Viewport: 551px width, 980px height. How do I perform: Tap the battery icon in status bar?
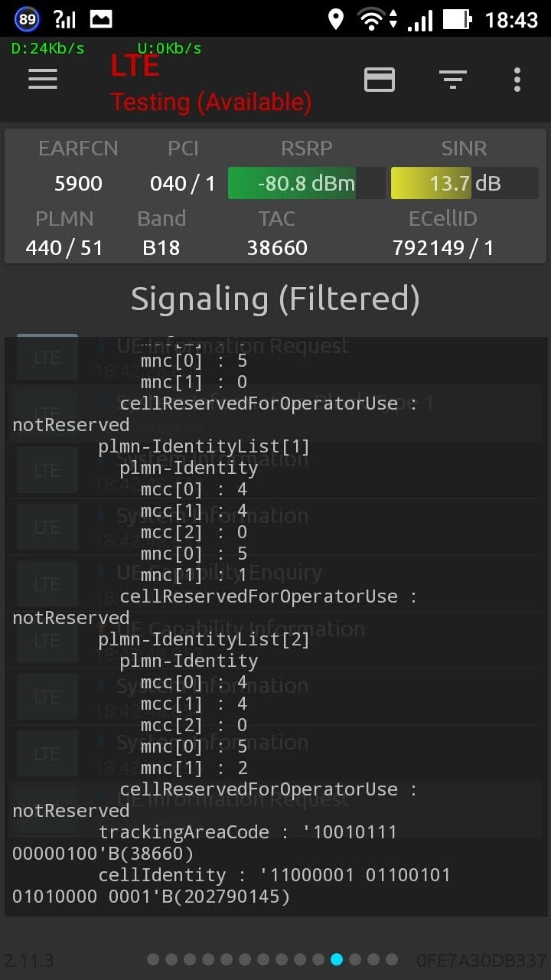pyautogui.click(x=457, y=19)
